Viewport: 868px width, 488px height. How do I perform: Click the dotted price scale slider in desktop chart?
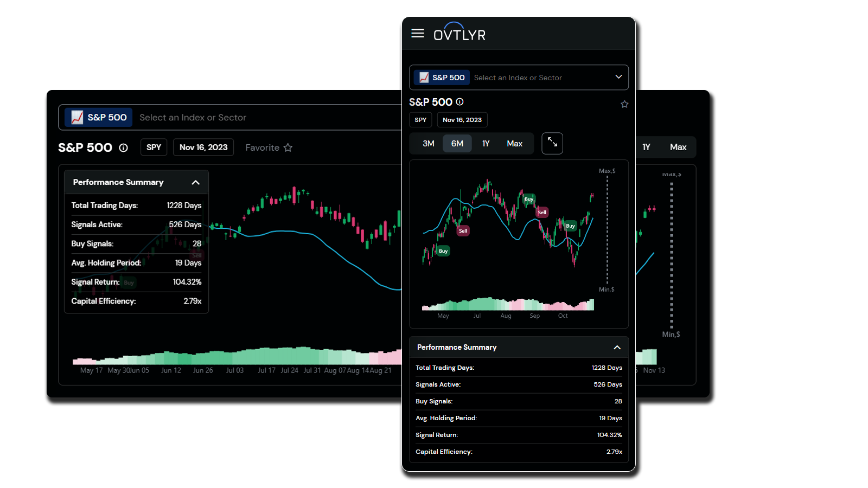pos(672,255)
